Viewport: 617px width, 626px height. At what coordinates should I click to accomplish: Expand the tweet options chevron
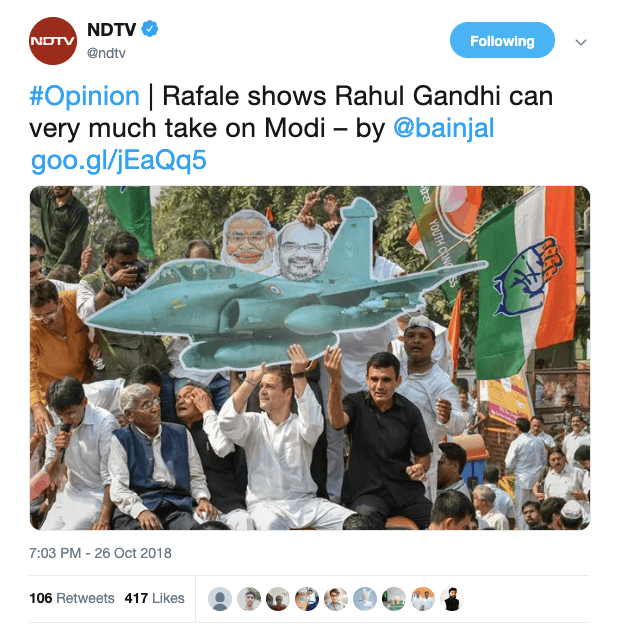(x=581, y=42)
